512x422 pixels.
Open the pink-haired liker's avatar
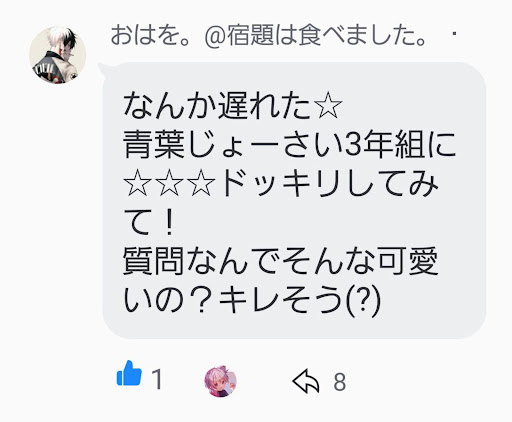(x=220, y=381)
